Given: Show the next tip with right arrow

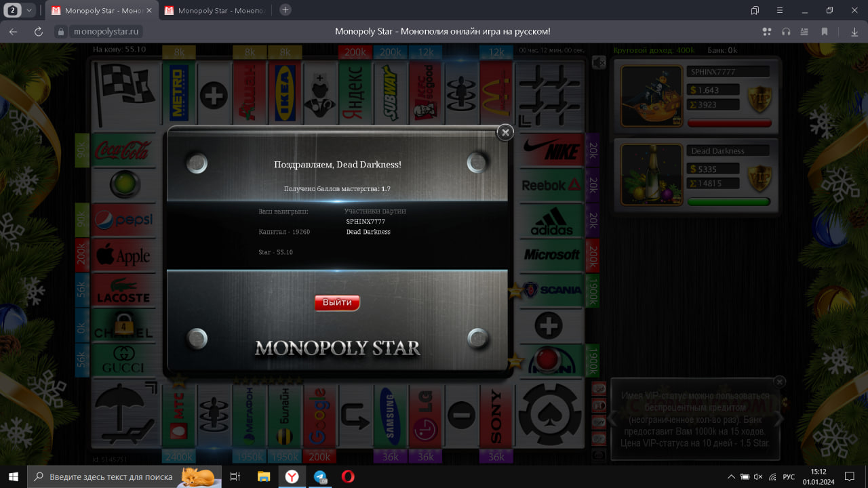Looking at the screenshot, I should coord(778,419).
